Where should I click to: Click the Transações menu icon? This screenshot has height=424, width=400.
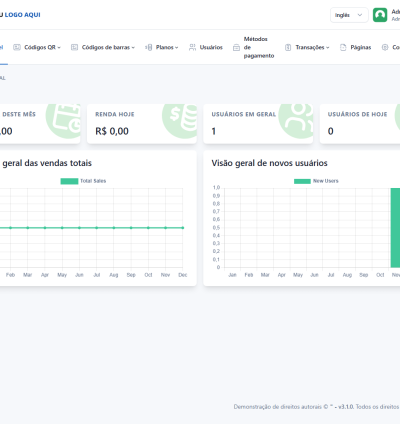tap(288, 47)
